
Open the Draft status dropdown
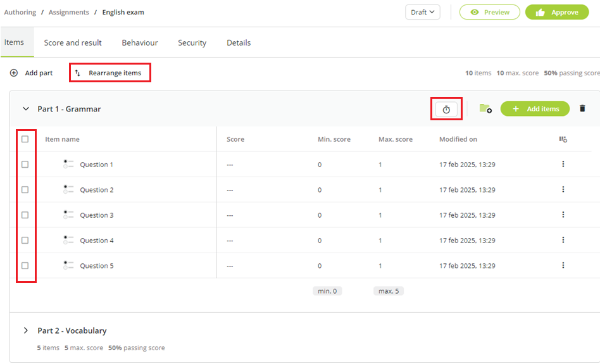(x=422, y=12)
